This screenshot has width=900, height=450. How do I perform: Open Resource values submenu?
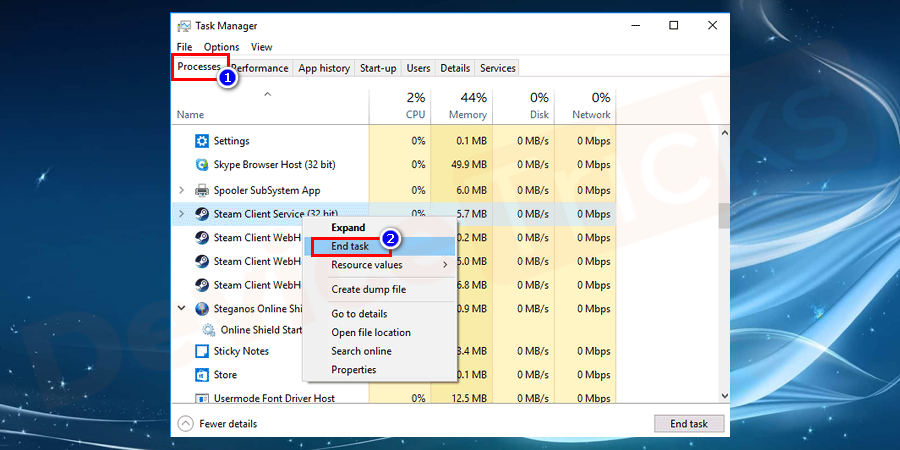coord(366,265)
